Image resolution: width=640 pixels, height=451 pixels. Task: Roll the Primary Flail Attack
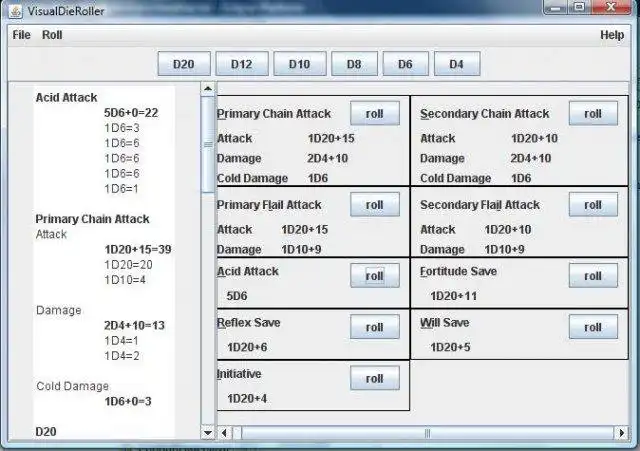[375, 204]
